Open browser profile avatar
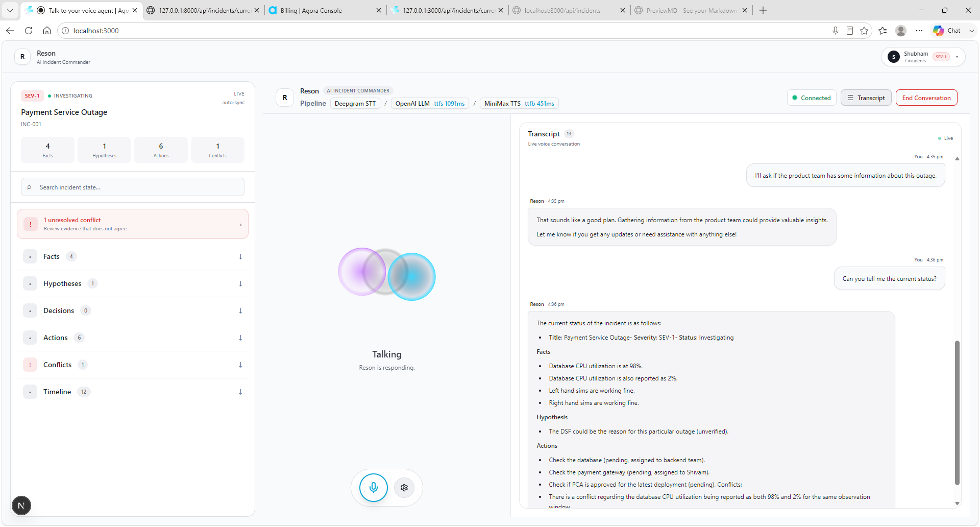Image resolution: width=980 pixels, height=527 pixels. (901, 31)
